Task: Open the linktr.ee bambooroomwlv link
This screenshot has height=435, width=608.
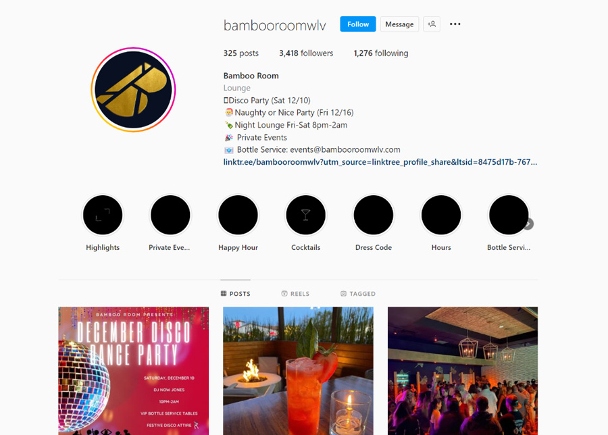Action: [x=380, y=162]
